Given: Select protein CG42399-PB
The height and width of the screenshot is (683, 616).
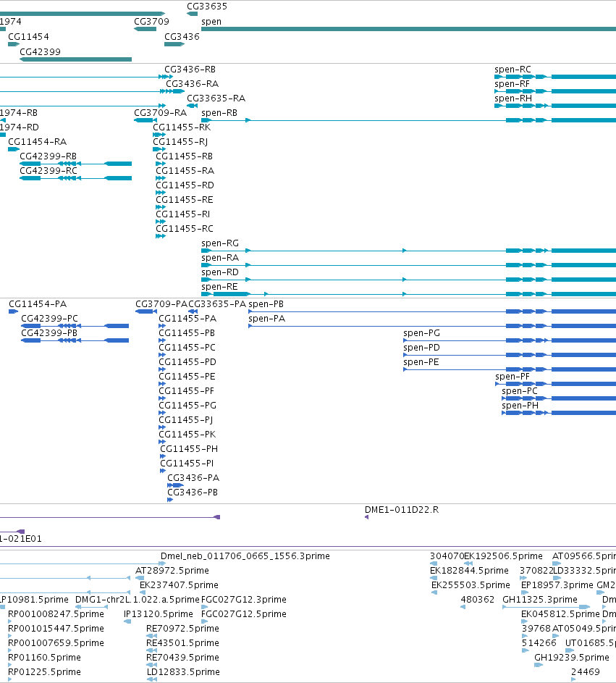Looking at the screenshot, I should pyautogui.click(x=75, y=340).
